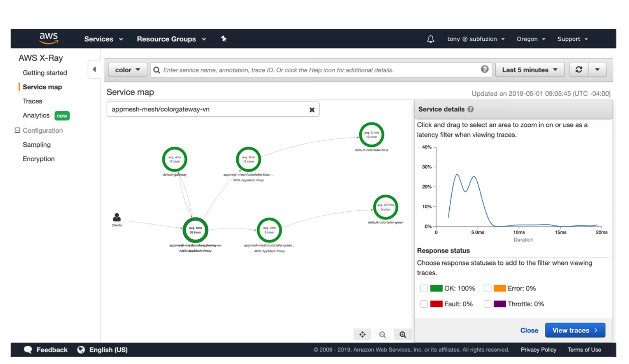
Task: Click the green OK color swatch
Action: (x=436, y=288)
